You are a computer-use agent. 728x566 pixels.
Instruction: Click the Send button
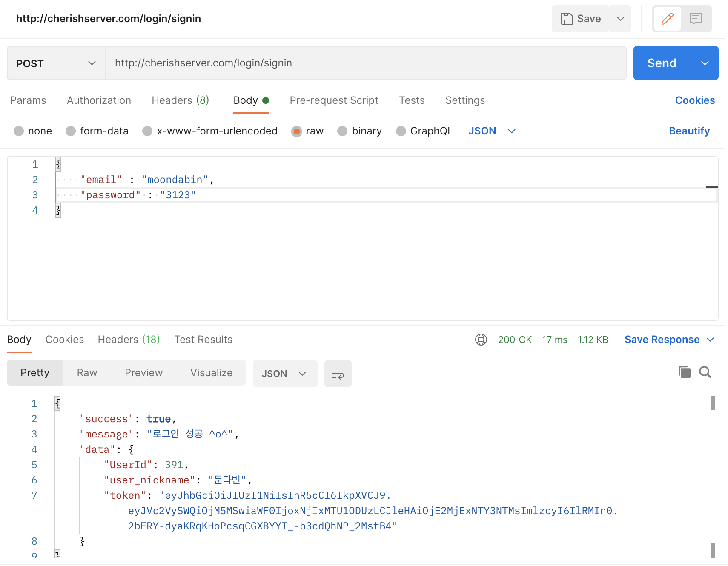tap(661, 63)
